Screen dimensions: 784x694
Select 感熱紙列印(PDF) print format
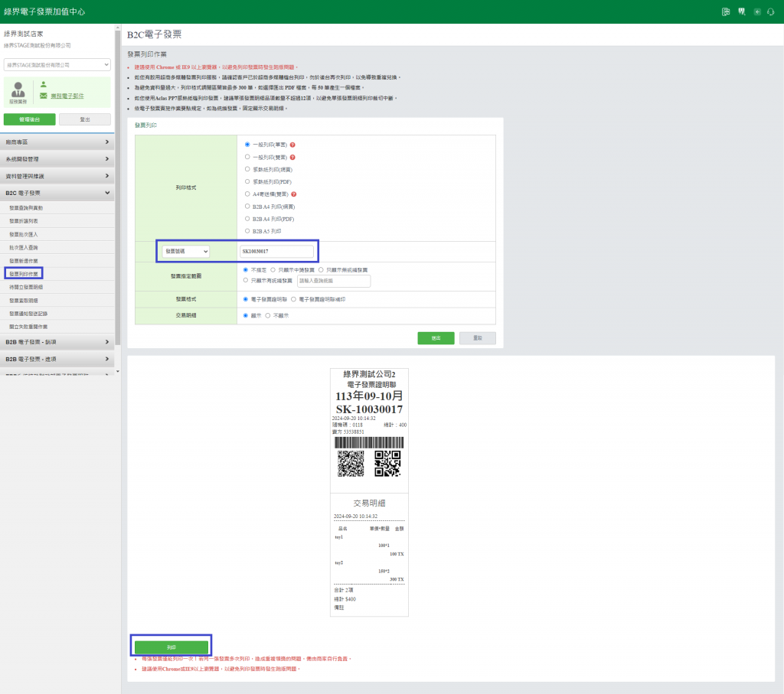tap(247, 181)
